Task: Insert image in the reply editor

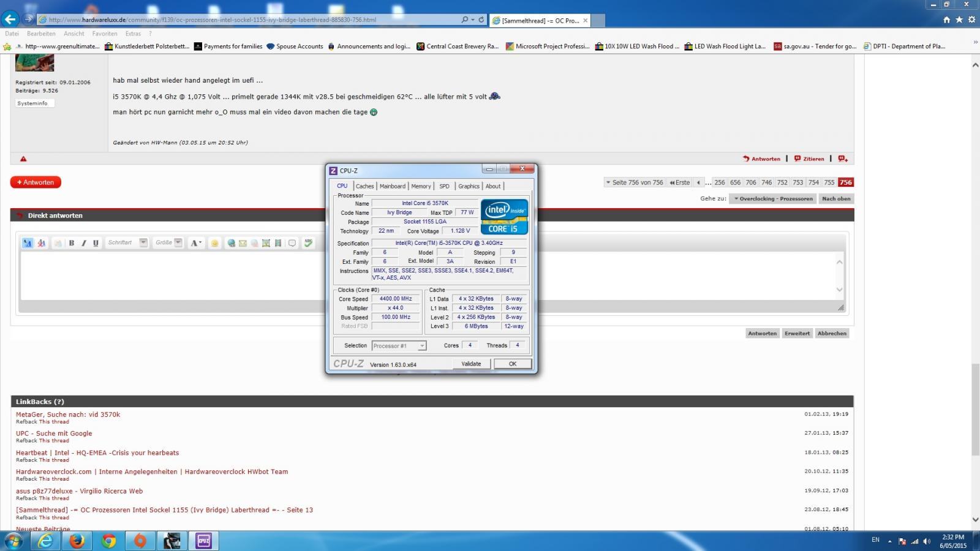Action: click(266, 243)
